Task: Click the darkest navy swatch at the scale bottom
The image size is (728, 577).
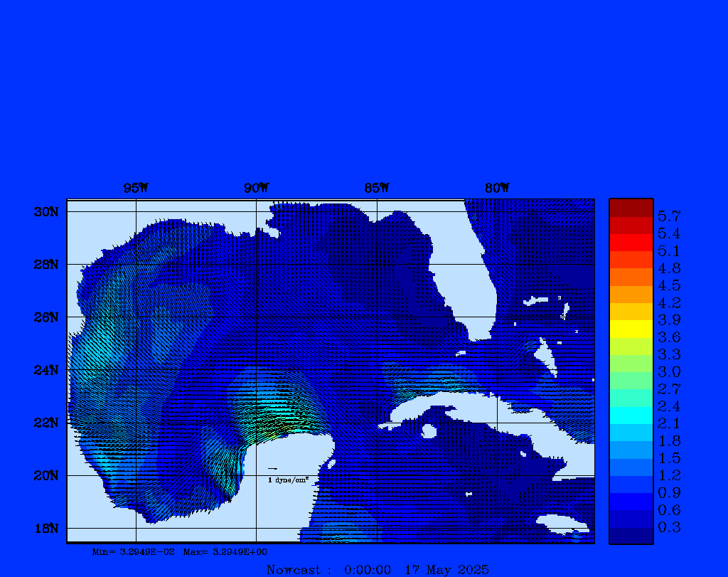Action: click(631, 535)
